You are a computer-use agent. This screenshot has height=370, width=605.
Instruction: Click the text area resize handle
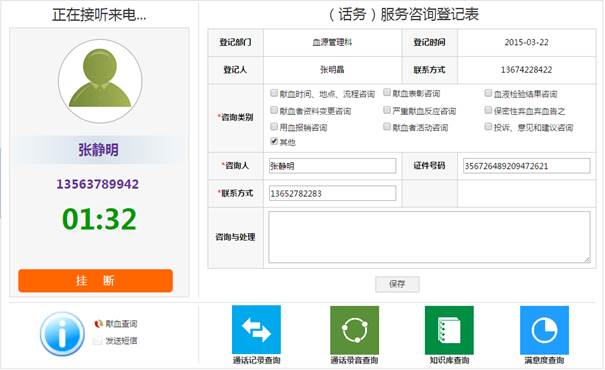[x=587, y=260]
